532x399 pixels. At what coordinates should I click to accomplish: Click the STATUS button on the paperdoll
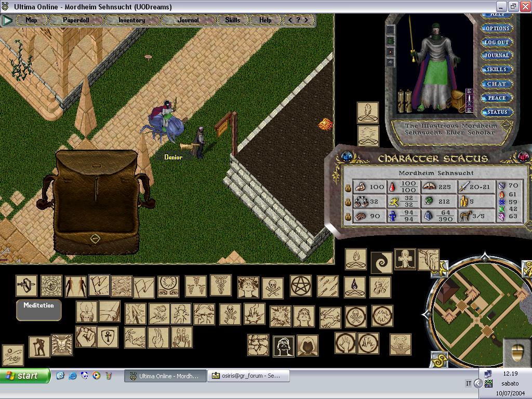[497, 112]
